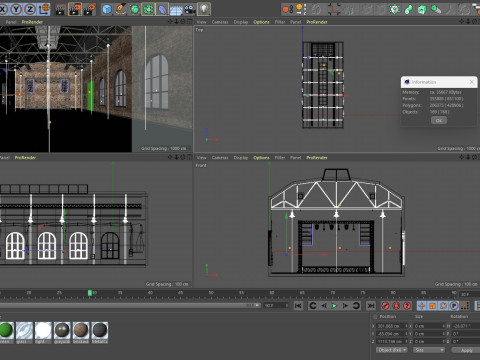Click the red record and link icon

pos(288,9)
